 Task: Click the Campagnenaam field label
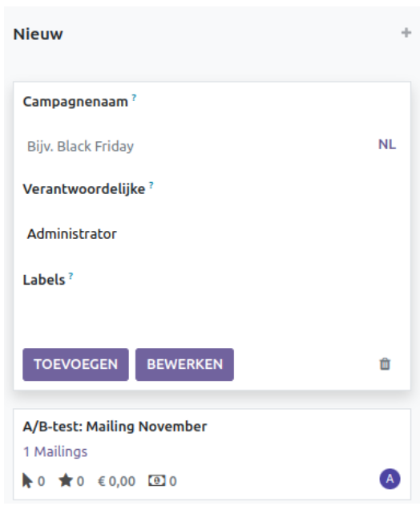[75, 102]
